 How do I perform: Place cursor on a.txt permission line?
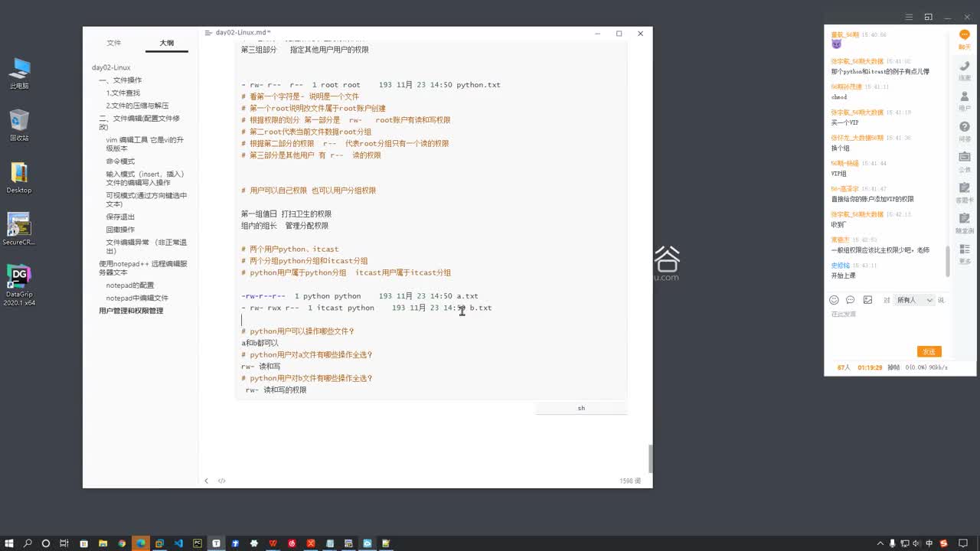point(360,296)
